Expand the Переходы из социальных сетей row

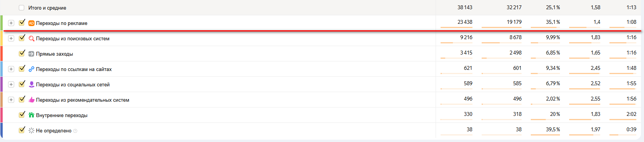pyautogui.click(x=11, y=84)
